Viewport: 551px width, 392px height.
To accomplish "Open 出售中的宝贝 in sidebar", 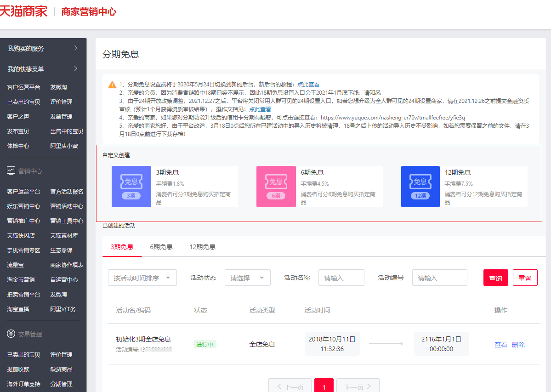I will (67, 131).
